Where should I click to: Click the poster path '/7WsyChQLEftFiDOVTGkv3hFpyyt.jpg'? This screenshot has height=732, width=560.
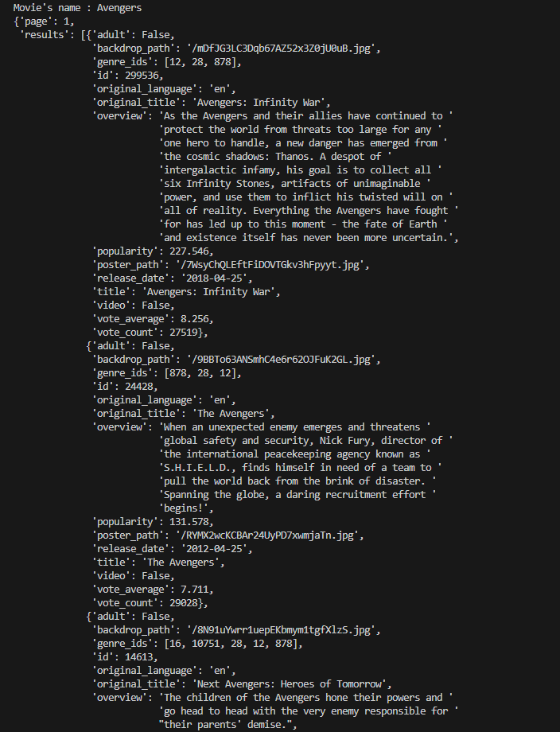(x=270, y=265)
